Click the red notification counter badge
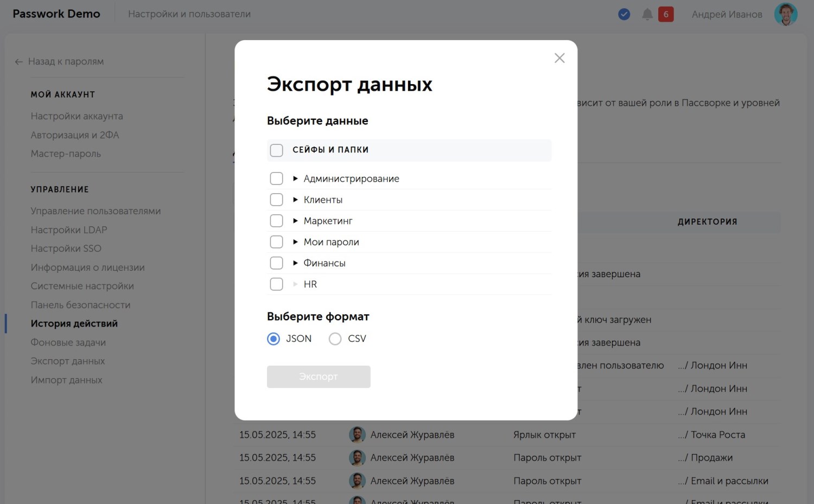 tap(666, 14)
